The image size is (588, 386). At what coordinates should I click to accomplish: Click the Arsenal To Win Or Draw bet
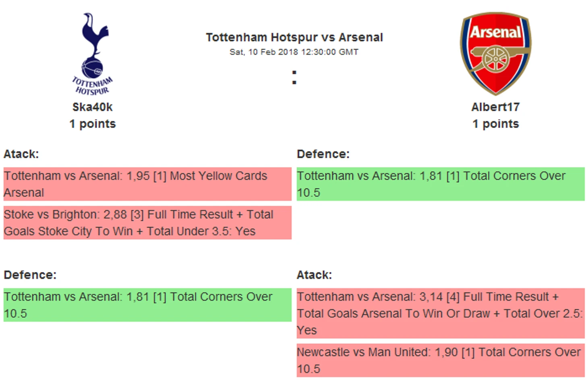tap(441, 313)
